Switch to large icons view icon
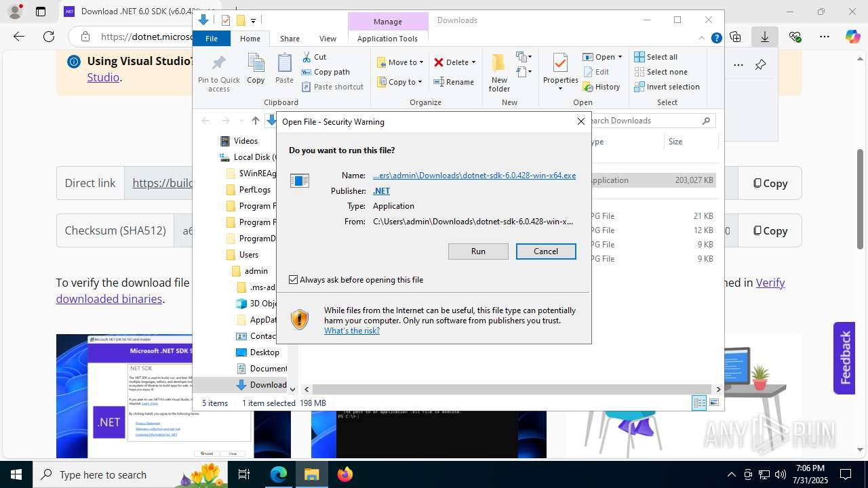868x488 pixels. click(713, 403)
